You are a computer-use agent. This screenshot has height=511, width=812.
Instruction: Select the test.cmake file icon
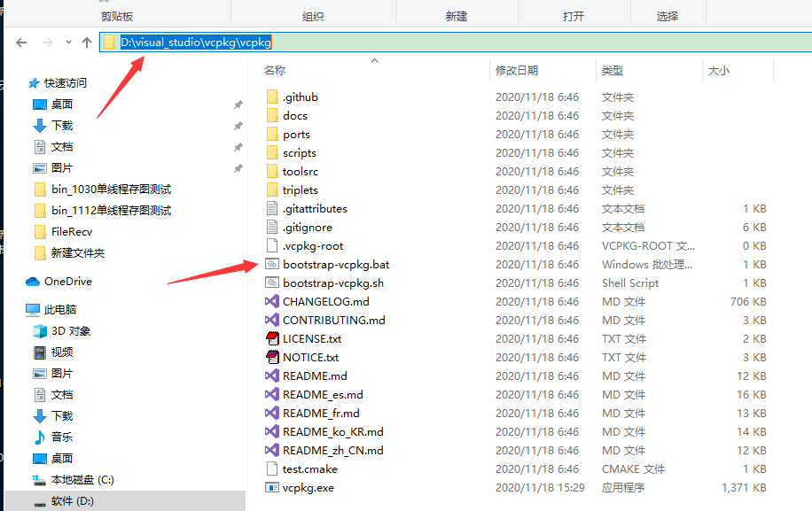272,469
